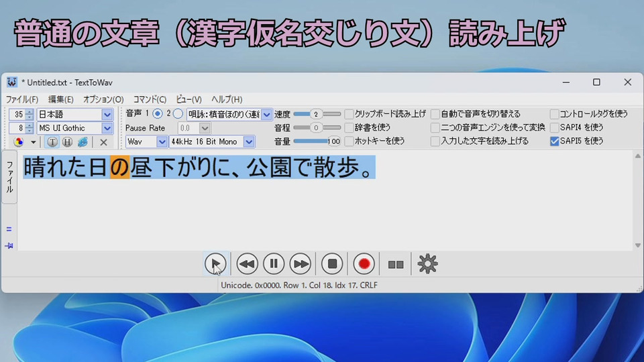The height and width of the screenshot is (362, 644).
Task: Enable クリップボード読み上げ checkbox
Action: click(349, 114)
